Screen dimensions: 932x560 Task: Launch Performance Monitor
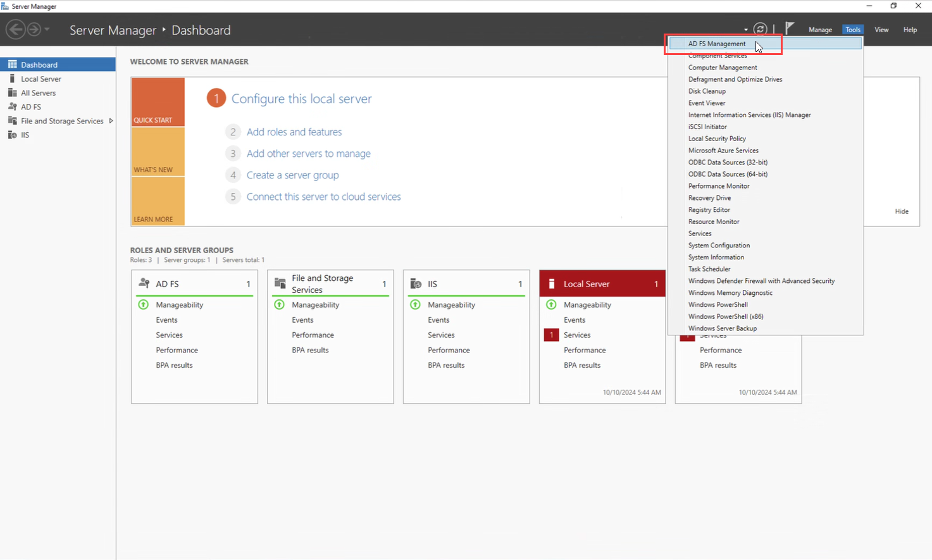point(766,186)
